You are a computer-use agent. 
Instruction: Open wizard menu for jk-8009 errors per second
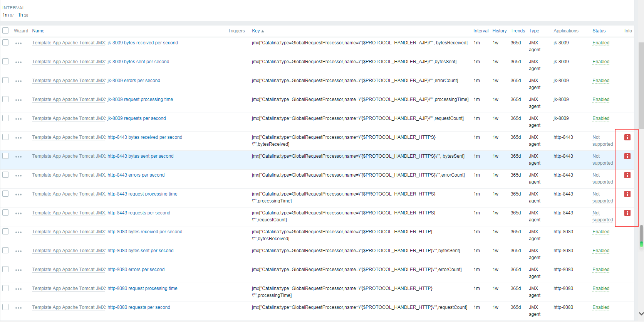(x=18, y=81)
